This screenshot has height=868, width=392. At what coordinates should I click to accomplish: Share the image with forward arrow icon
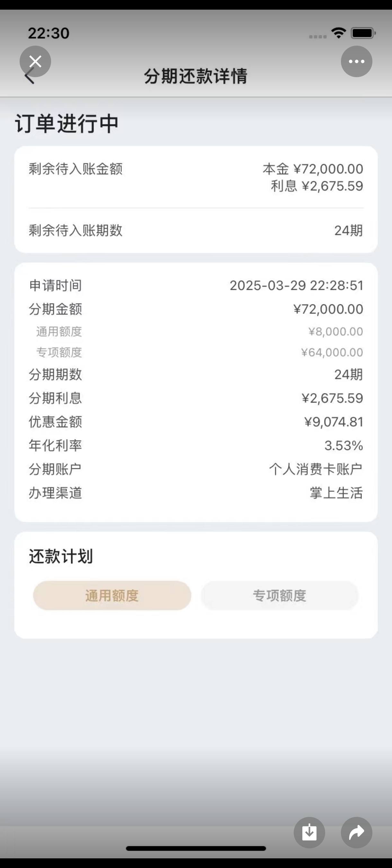pos(357,833)
